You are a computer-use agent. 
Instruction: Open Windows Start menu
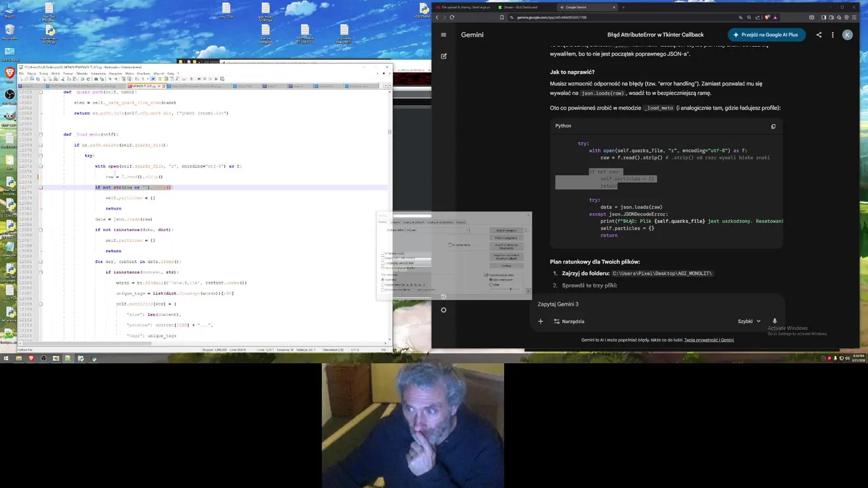coord(6,358)
